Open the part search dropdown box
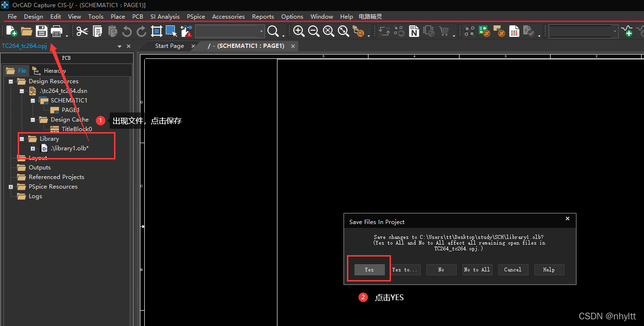The width and height of the screenshot is (644, 326). click(x=230, y=32)
